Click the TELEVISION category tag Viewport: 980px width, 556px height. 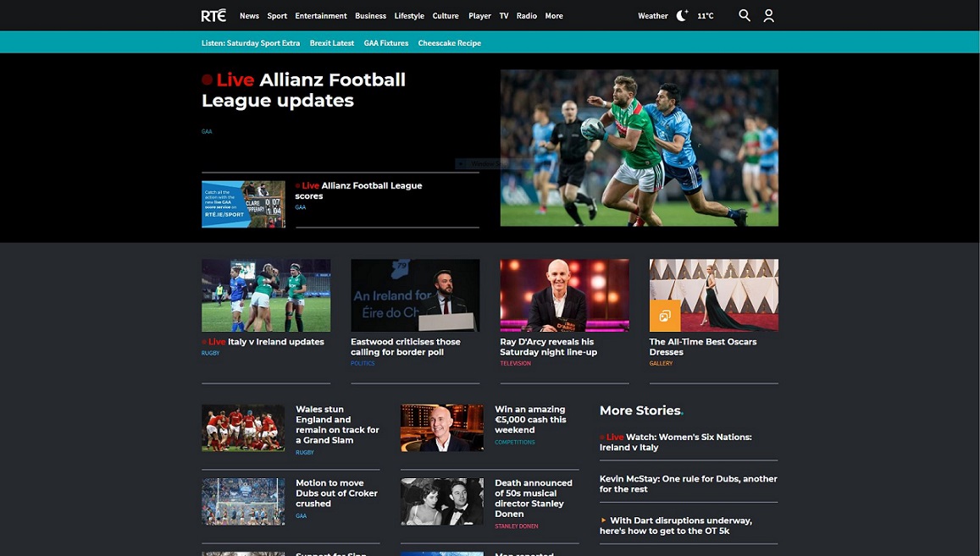click(516, 364)
